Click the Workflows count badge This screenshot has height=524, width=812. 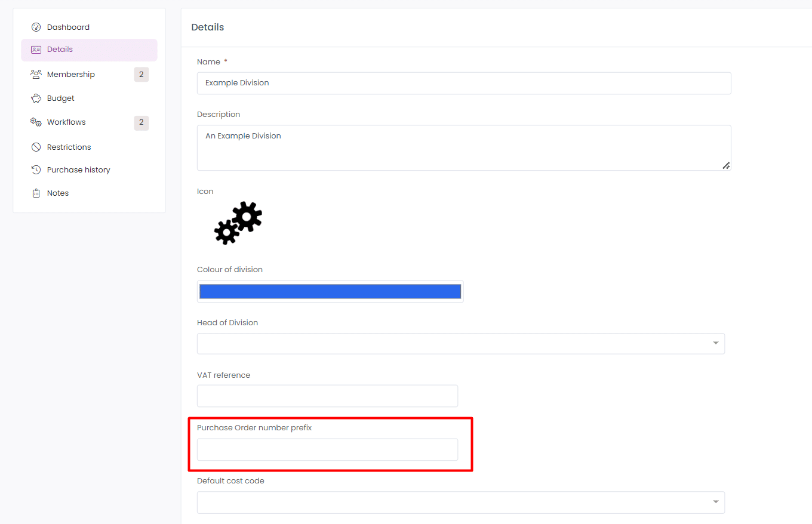coord(142,122)
